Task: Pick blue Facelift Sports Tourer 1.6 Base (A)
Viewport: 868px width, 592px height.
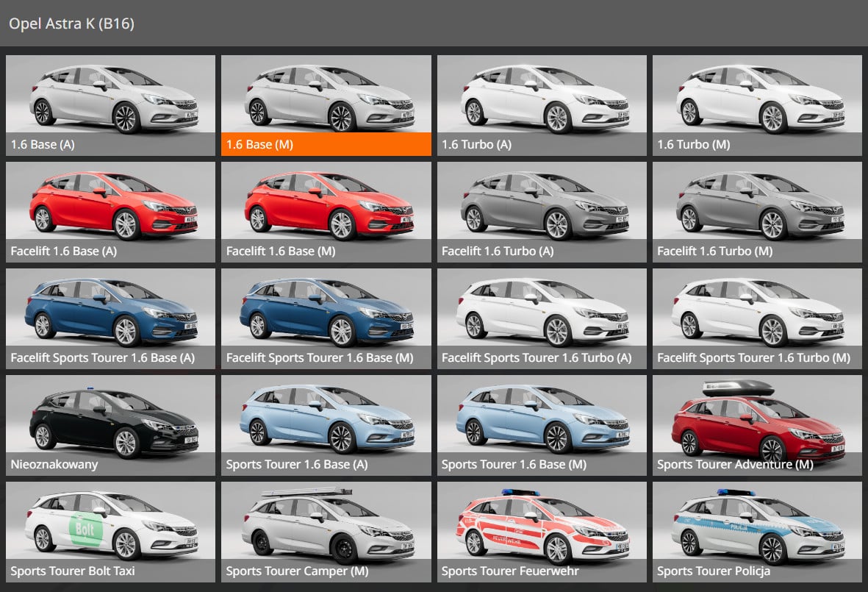Action: tap(110, 318)
